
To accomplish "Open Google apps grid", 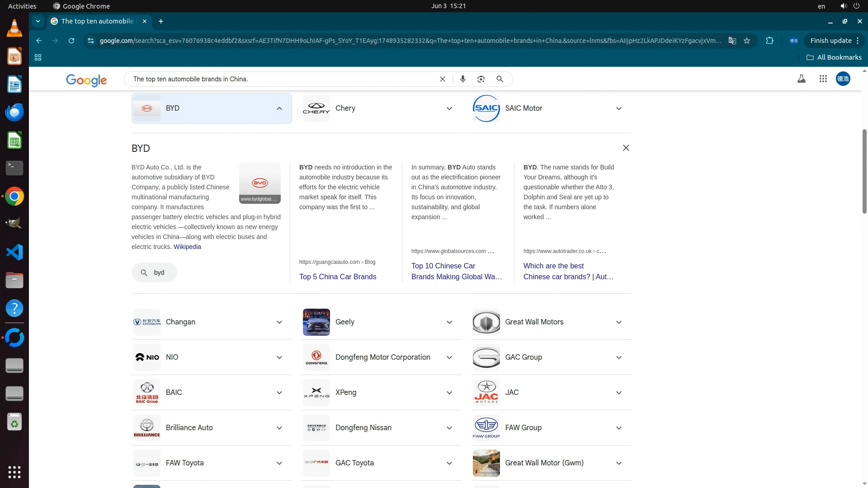I will [x=823, y=79].
